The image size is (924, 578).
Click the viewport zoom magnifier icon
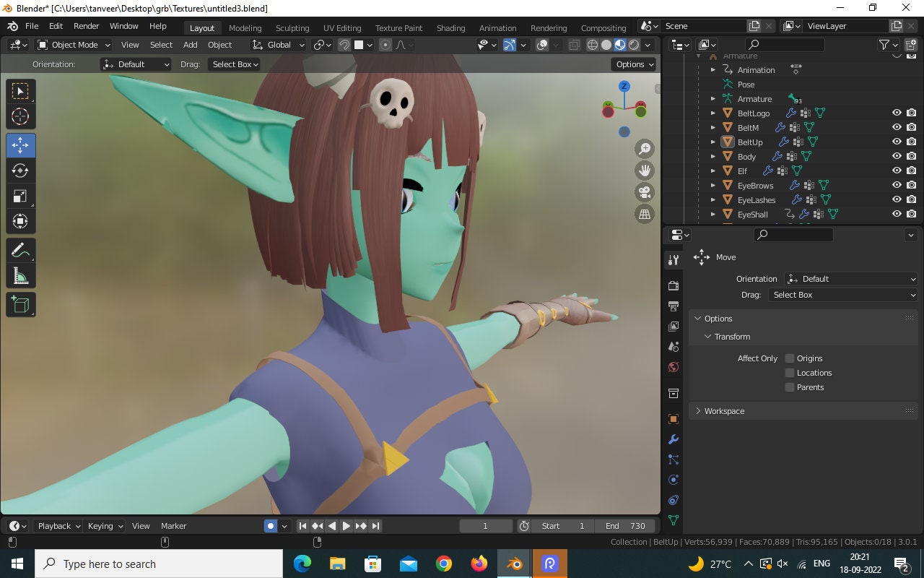click(644, 149)
